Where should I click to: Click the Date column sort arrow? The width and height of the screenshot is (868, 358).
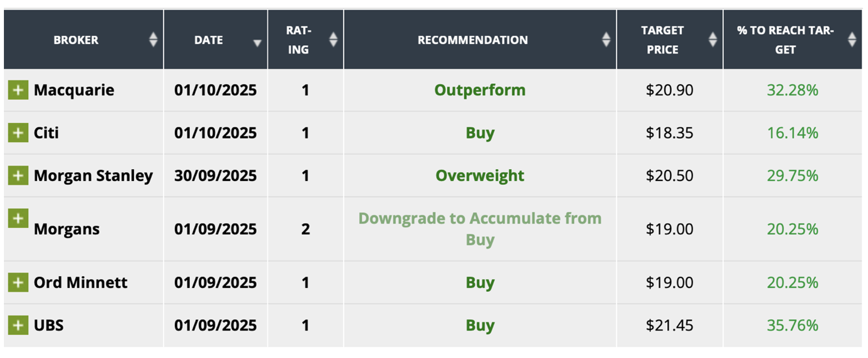(257, 43)
